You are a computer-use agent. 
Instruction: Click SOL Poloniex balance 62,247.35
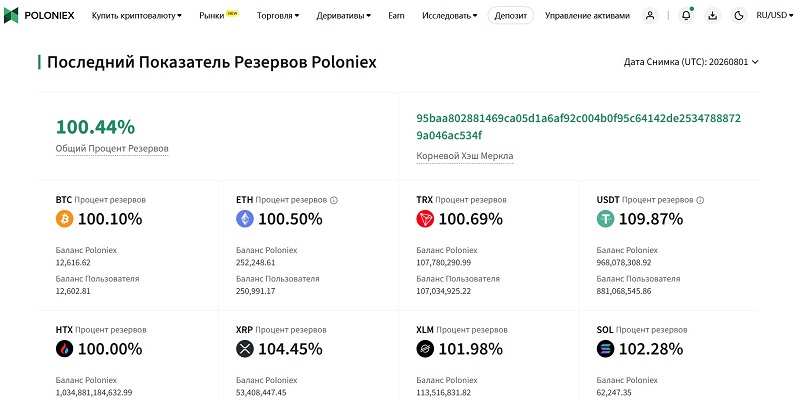(614, 393)
